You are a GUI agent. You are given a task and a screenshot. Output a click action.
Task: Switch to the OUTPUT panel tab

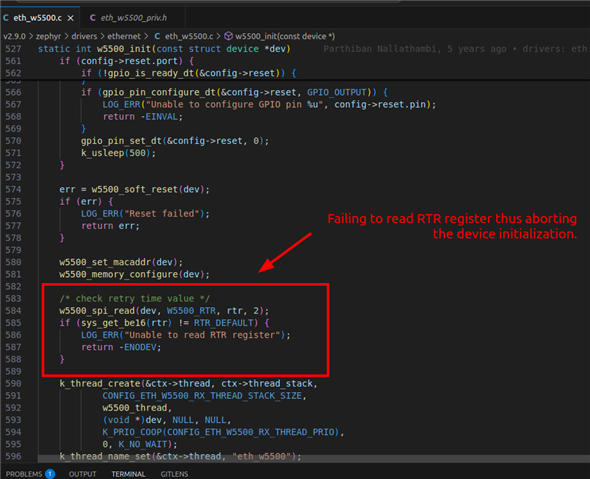pos(82,474)
